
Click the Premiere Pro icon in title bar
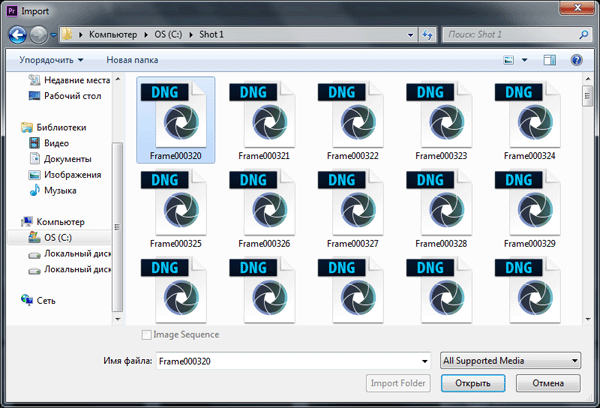pos(12,11)
